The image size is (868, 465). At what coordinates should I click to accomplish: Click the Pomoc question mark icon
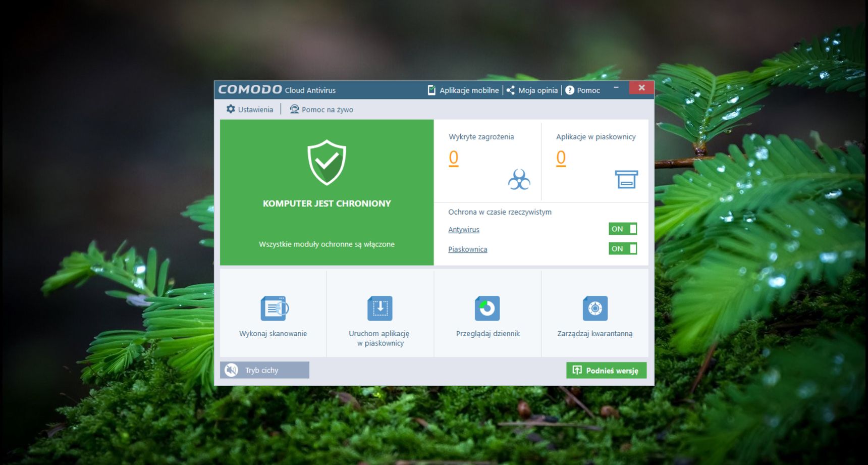[x=570, y=90]
